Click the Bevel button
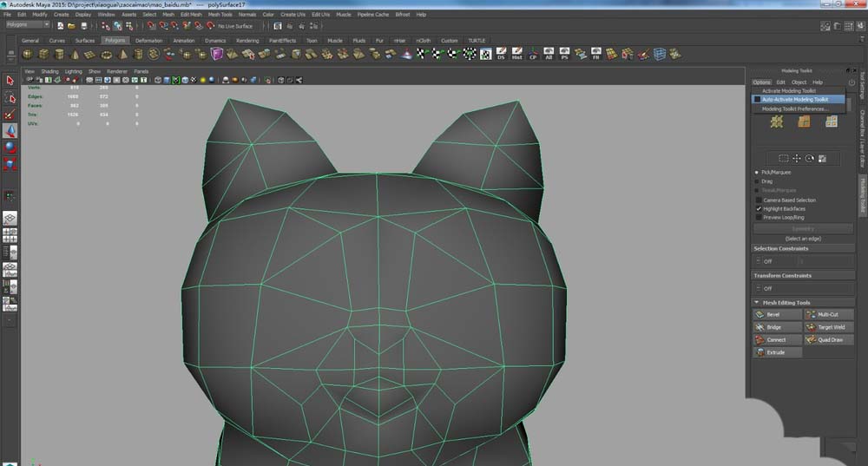 click(x=772, y=314)
